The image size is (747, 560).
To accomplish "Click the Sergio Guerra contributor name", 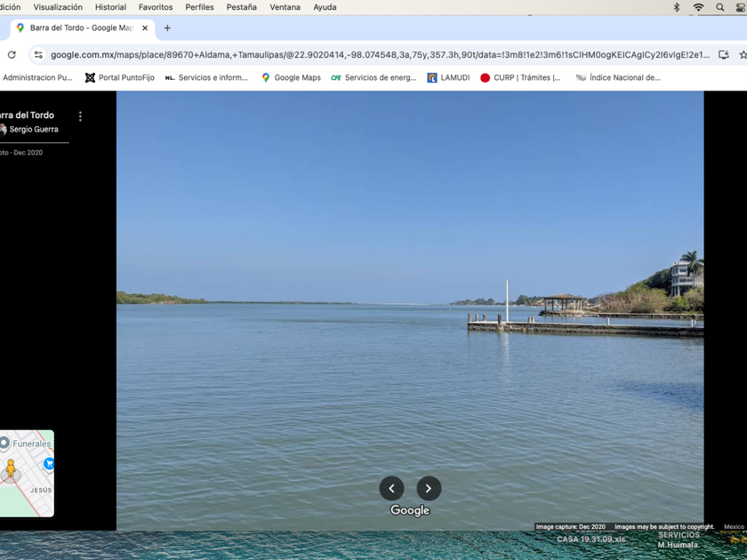I will click(x=34, y=130).
